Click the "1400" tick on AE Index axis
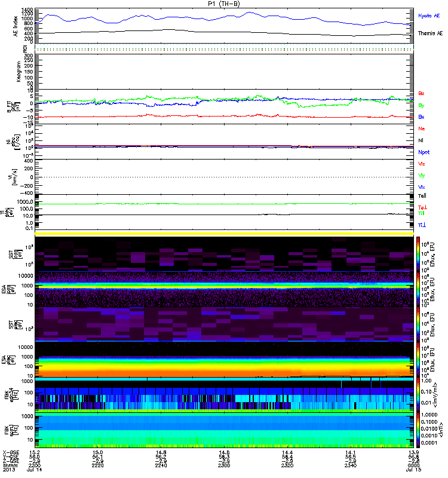The height and width of the screenshot is (478, 448). pyautogui.click(x=27, y=10)
